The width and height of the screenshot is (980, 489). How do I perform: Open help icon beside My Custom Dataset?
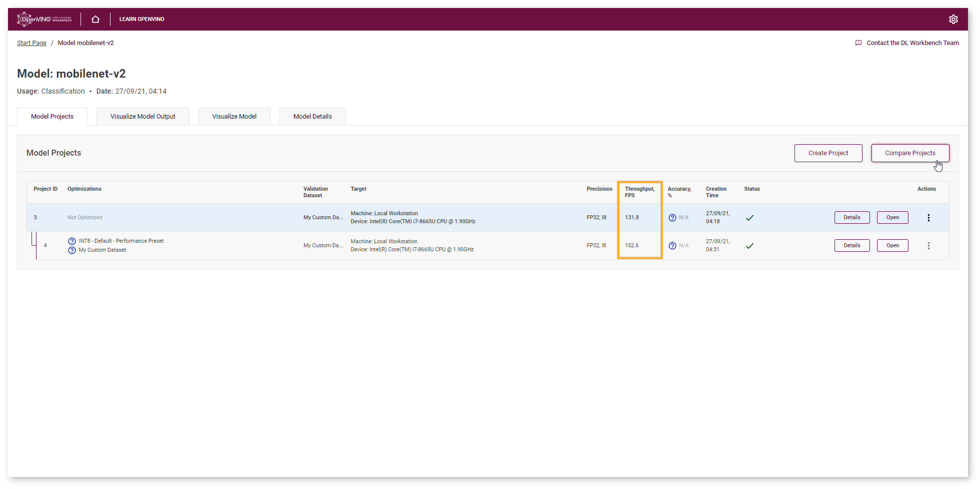(72, 250)
